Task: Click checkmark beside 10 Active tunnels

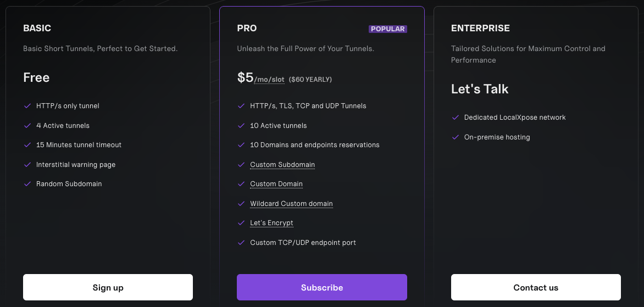Action: pyautogui.click(x=241, y=126)
